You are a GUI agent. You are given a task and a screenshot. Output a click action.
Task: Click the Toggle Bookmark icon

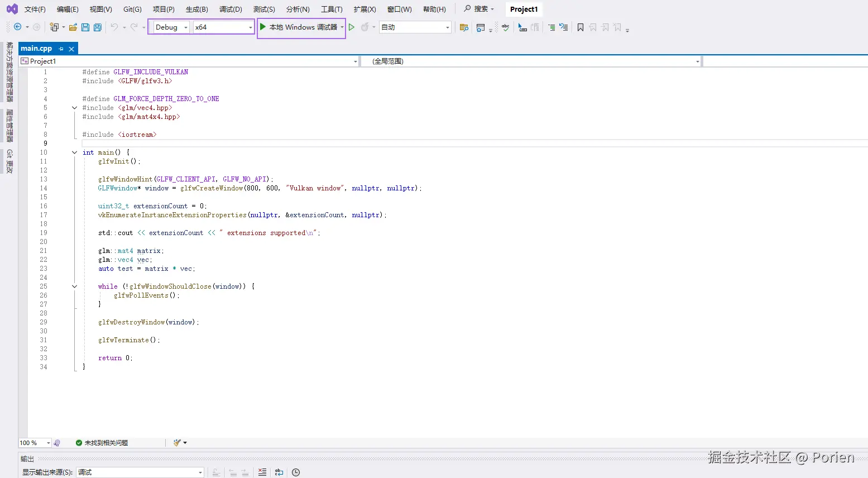tap(581, 27)
